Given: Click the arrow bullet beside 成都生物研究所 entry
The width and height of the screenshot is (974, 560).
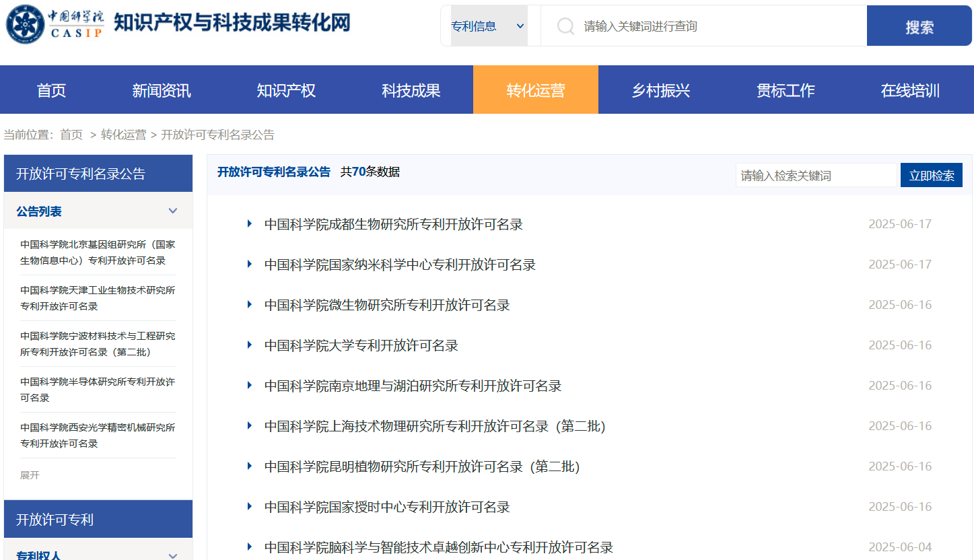Looking at the screenshot, I should (x=250, y=223).
